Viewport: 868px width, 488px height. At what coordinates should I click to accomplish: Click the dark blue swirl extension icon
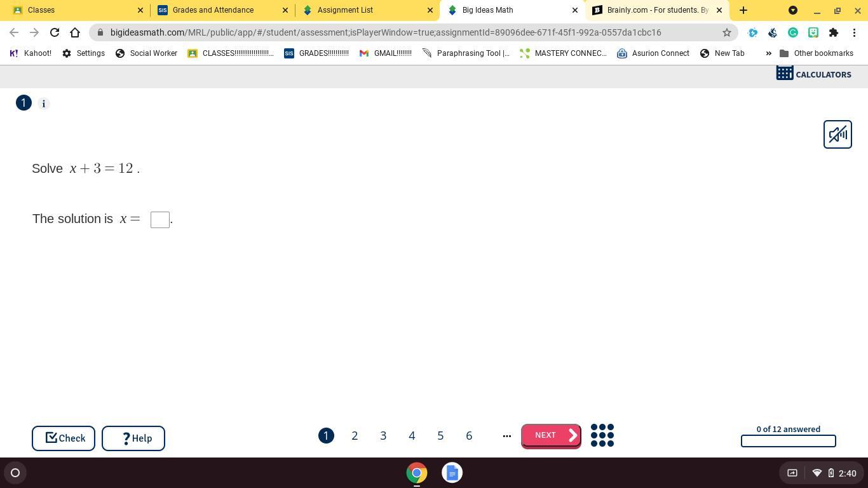coord(773,32)
